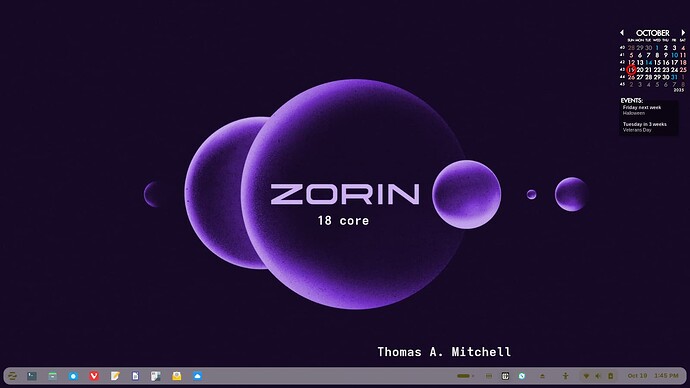690x388 pixels.
Task: Click the eject removable drive tray icon
Action: click(x=542, y=376)
